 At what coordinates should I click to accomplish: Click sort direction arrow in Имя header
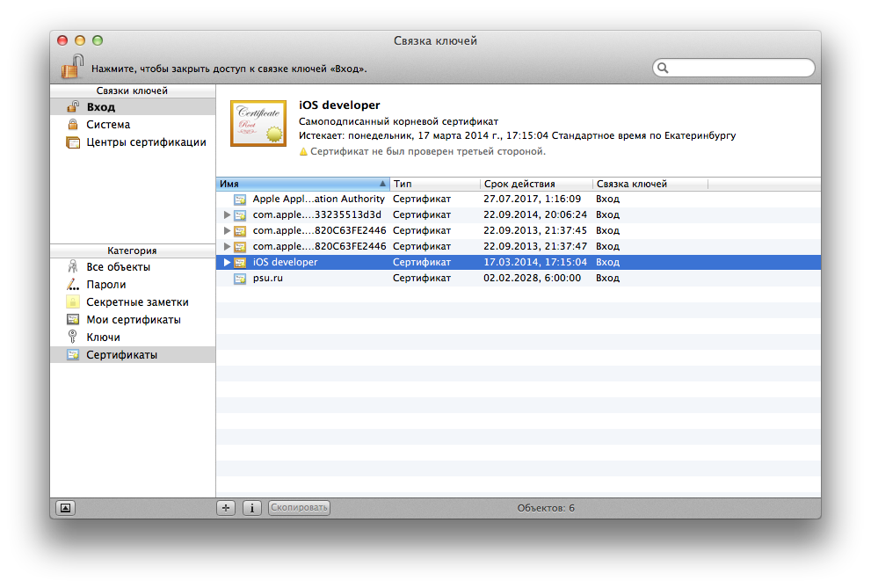click(382, 184)
